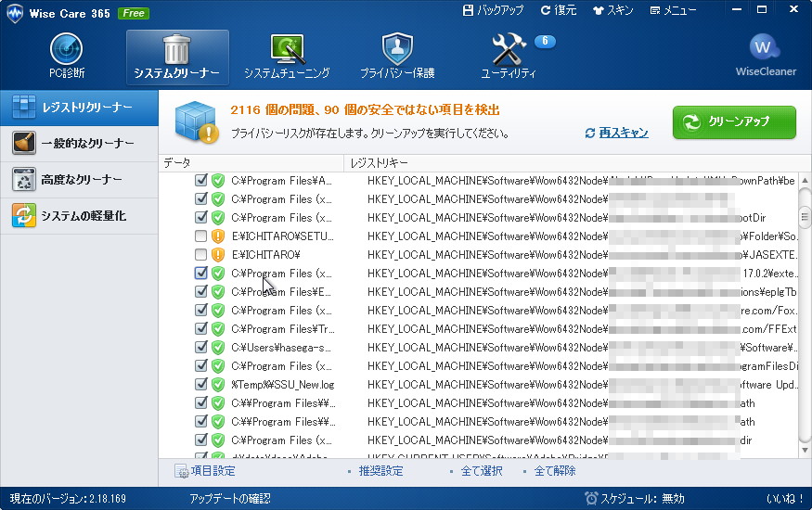Open the スキン skin menu
812x510 pixels.
[x=613, y=10]
